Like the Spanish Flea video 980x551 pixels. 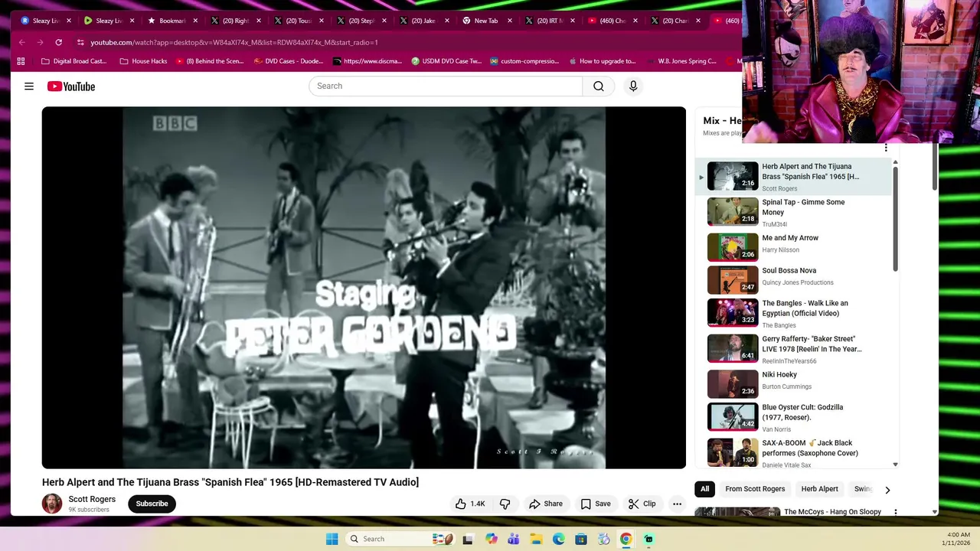coord(470,504)
